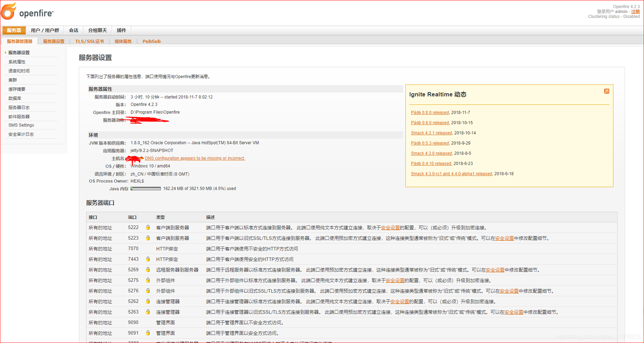Click the lock icon for port 5222
This screenshot has width=644, height=343.
[x=148, y=228]
